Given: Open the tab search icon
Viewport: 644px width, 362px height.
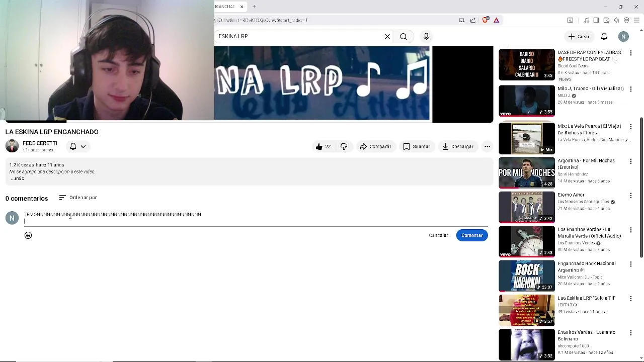Looking at the screenshot, I should [x=570, y=20].
